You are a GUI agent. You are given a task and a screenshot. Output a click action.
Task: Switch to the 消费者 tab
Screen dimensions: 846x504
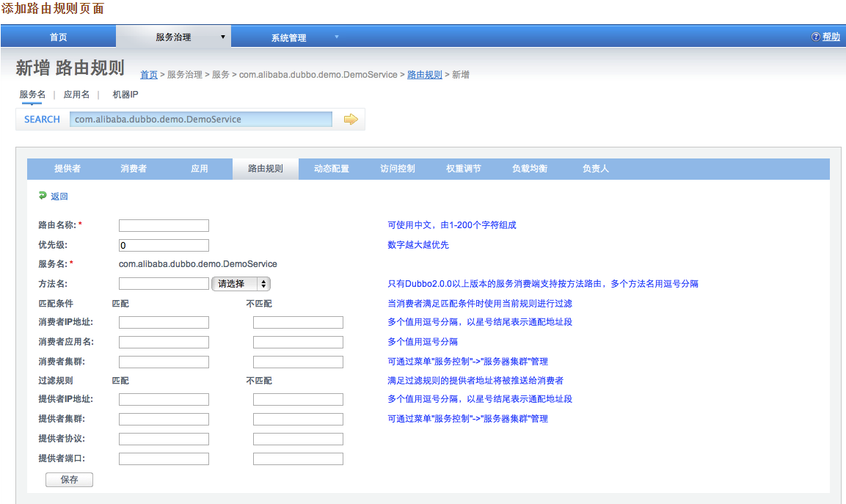pos(134,169)
